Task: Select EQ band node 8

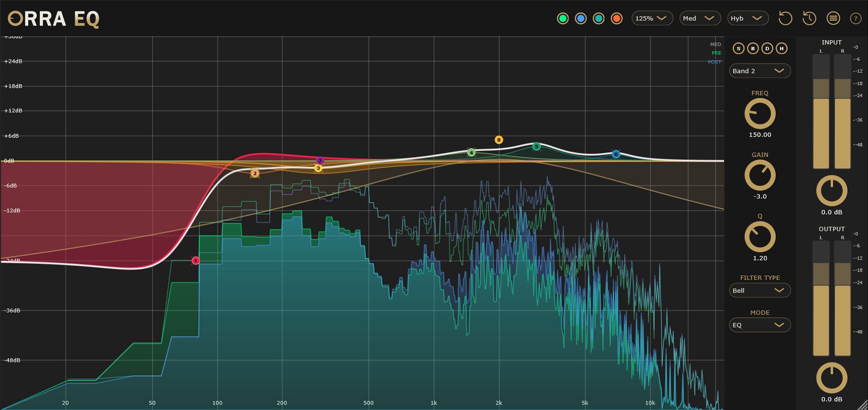Action: pos(499,140)
